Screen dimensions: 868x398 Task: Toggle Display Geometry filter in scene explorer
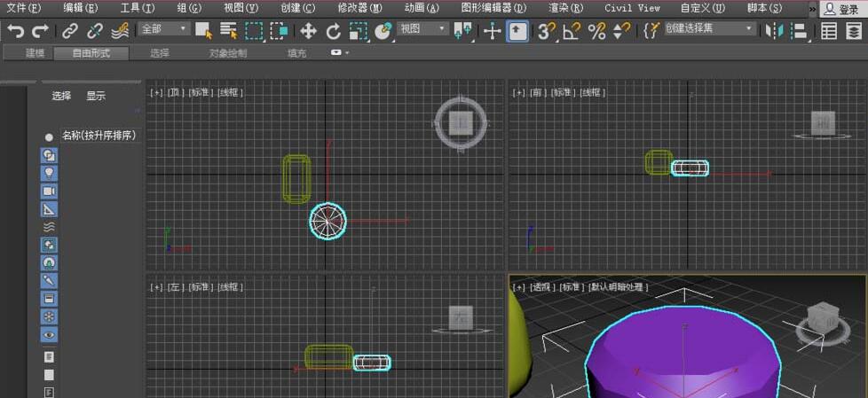[x=49, y=155]
